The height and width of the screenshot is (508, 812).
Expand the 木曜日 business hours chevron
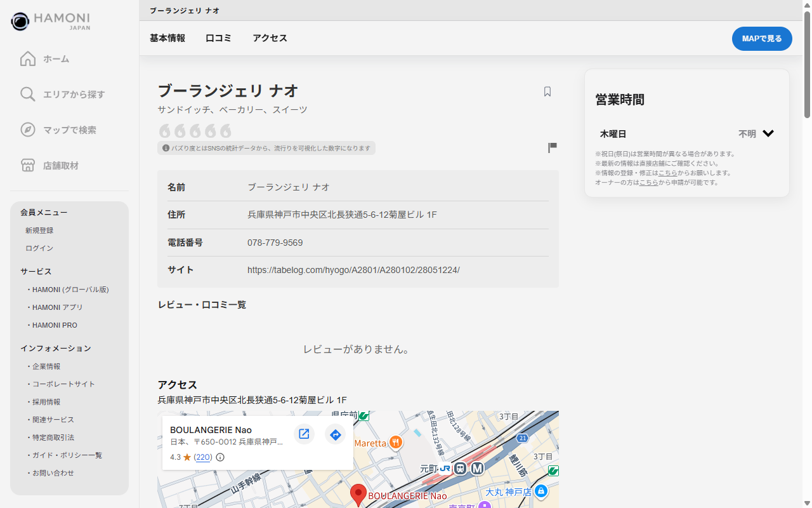coord(768,134)
